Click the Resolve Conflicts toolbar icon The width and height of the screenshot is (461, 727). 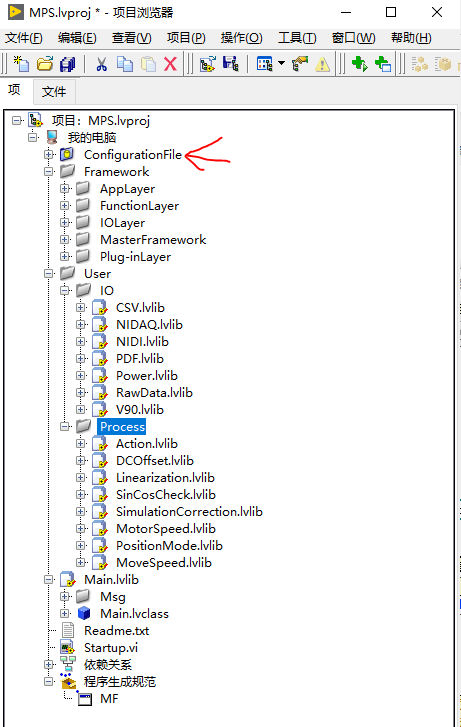click(x=300, y=64)
